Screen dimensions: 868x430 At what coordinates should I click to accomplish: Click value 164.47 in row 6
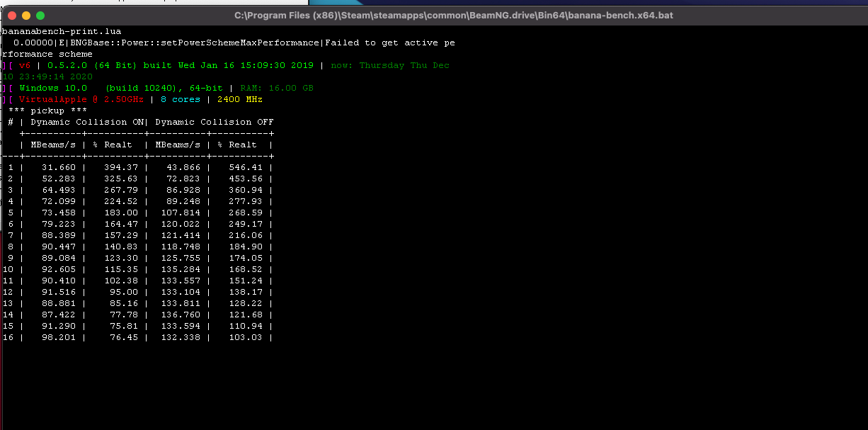(121, 224)
